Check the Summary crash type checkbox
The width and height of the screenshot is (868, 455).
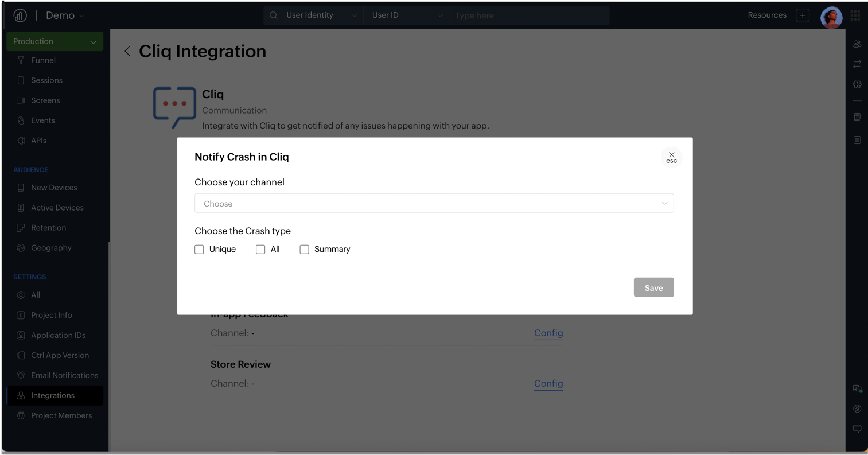304,249
